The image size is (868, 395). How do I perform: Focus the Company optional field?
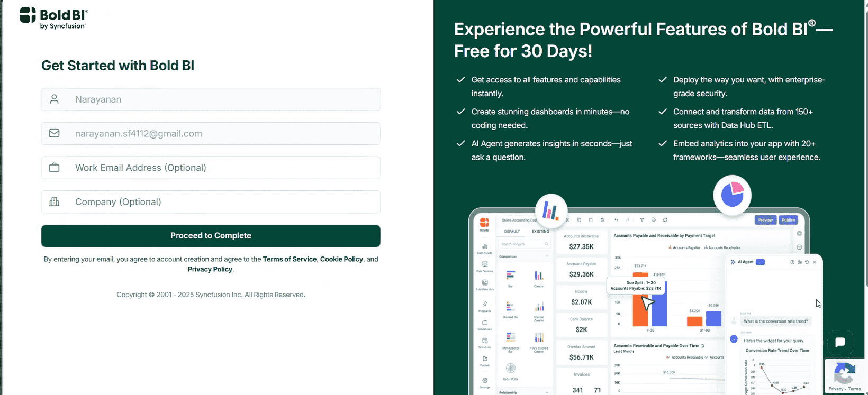211,202
